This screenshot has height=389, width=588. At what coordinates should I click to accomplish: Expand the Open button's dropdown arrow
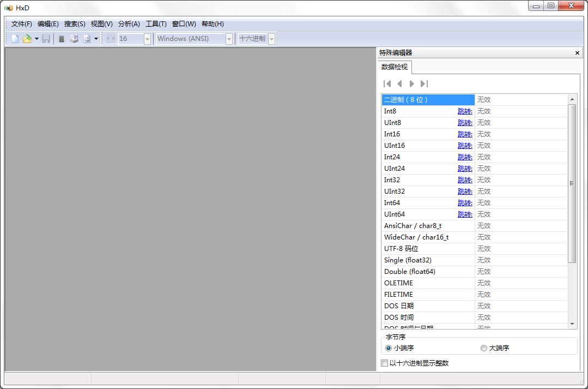click(36, 38)
